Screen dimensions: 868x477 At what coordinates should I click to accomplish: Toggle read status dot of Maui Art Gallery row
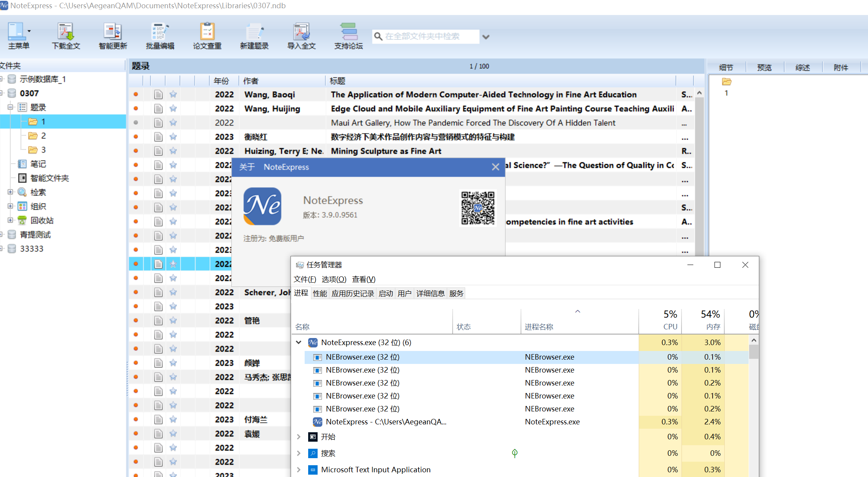[136, 123]
